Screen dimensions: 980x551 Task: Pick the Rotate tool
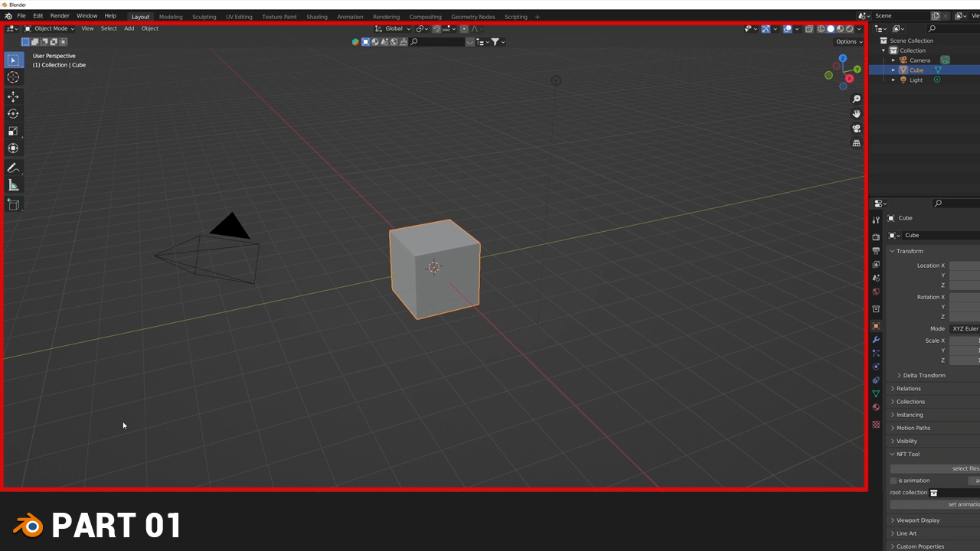coord(13,114)
